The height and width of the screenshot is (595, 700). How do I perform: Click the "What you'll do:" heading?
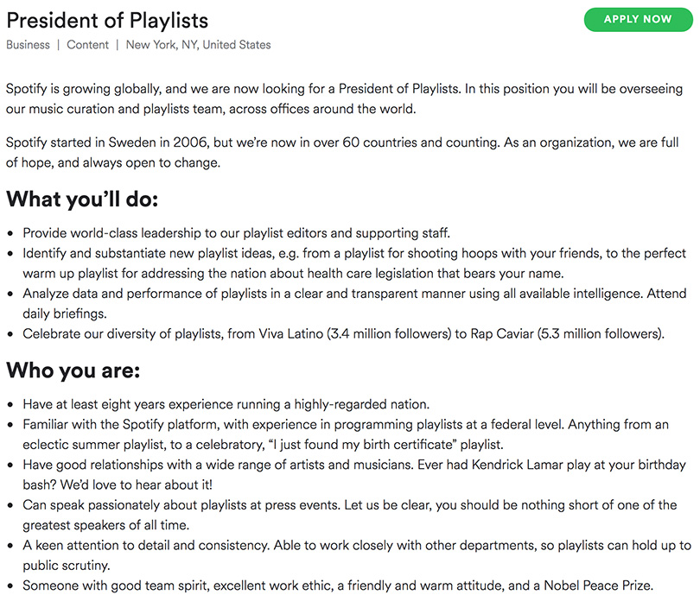83,199
